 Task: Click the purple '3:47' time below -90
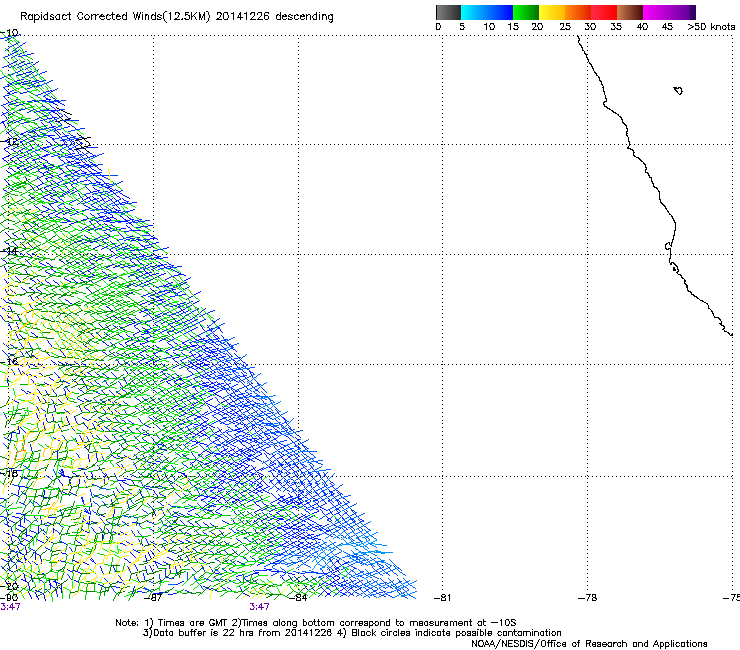pos(10,607)
